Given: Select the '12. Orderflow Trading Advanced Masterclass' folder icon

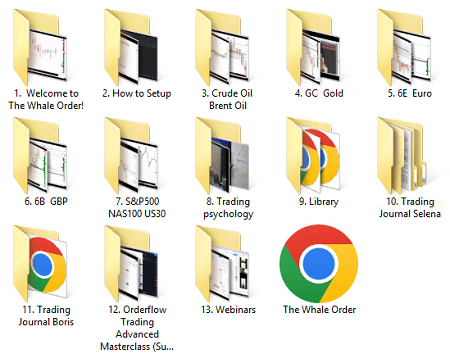Looking at the screenshot, I should pos(131,263).
